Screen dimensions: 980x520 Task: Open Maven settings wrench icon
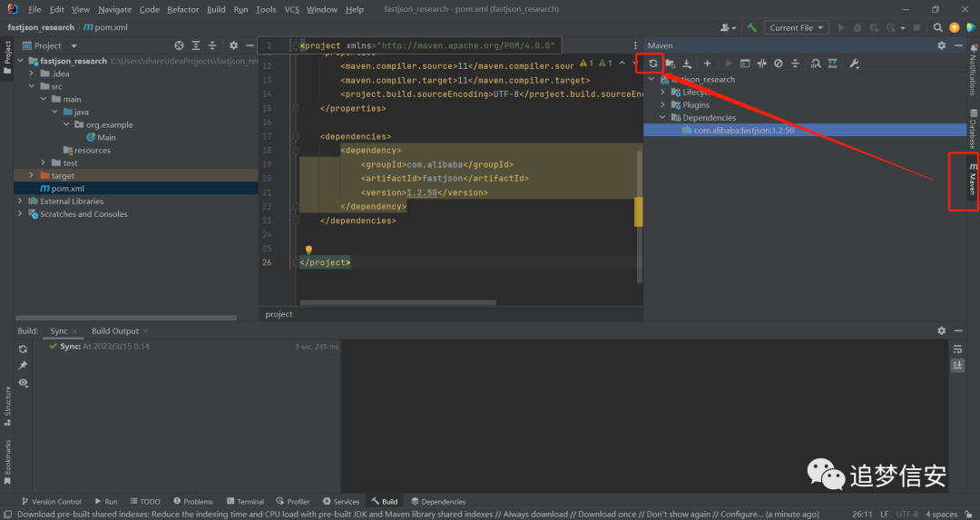[854, 64]
